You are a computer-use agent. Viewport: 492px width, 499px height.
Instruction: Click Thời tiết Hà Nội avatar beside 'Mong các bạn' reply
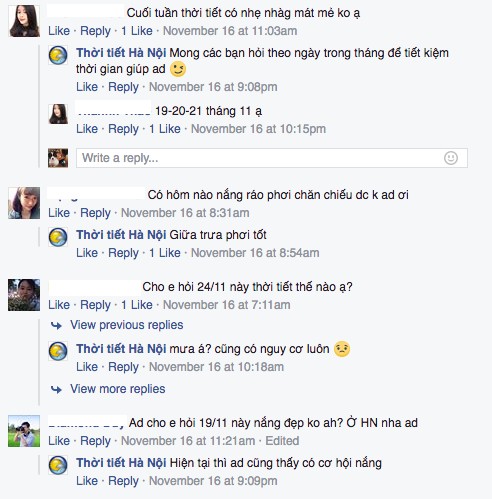(58, 55)
